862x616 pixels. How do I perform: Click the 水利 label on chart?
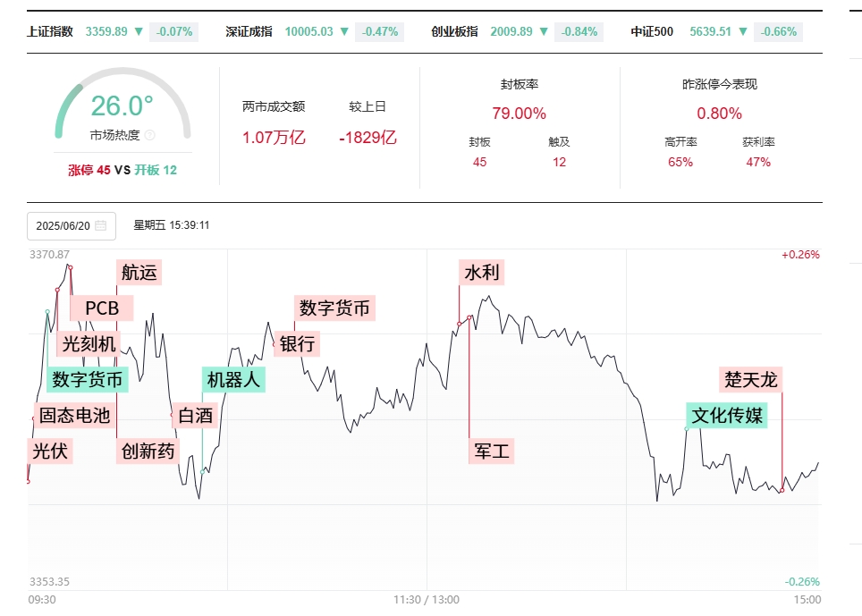click(482, 273)
